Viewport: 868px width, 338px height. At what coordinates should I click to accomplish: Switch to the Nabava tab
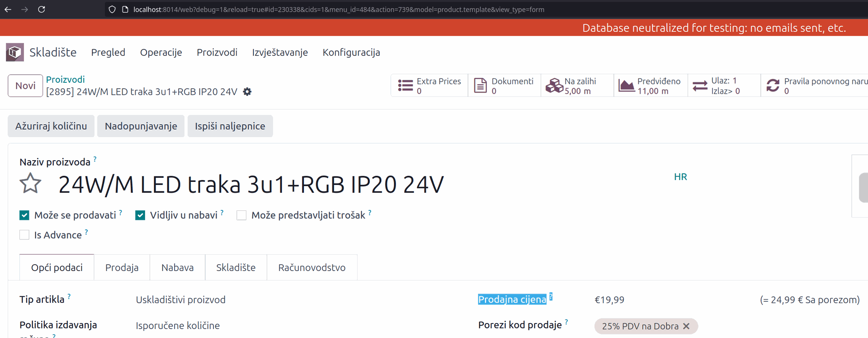click(177, 267)
